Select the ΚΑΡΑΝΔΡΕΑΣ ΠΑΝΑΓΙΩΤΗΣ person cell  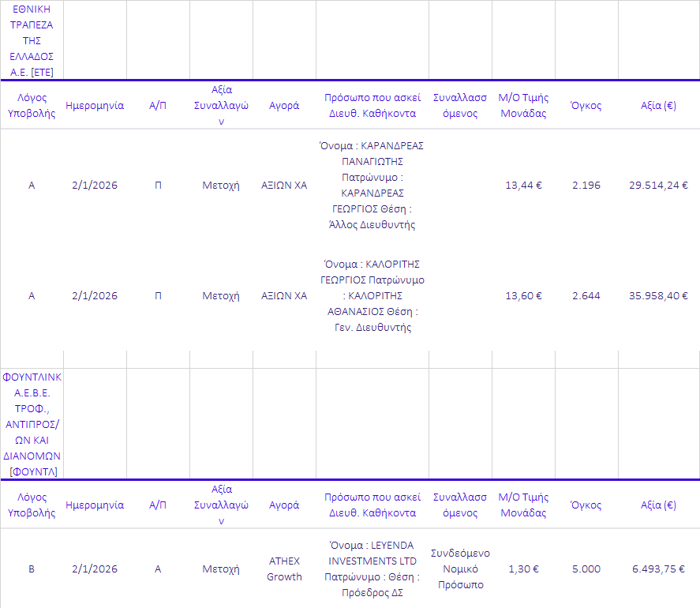tap(372, 185)
